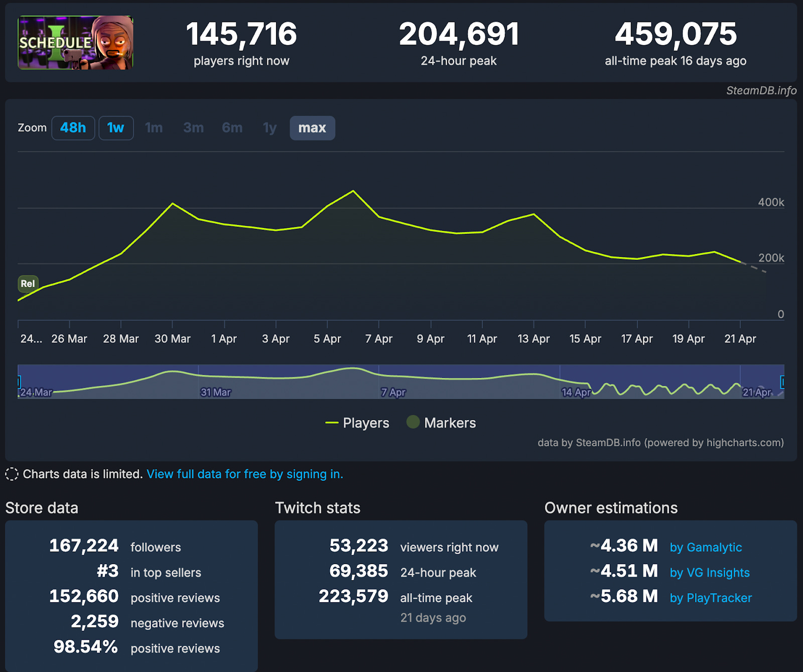This screenshot has height=672, width=803.
Task: Click the '53,223' viewers right now value
Action: [359, 546]
